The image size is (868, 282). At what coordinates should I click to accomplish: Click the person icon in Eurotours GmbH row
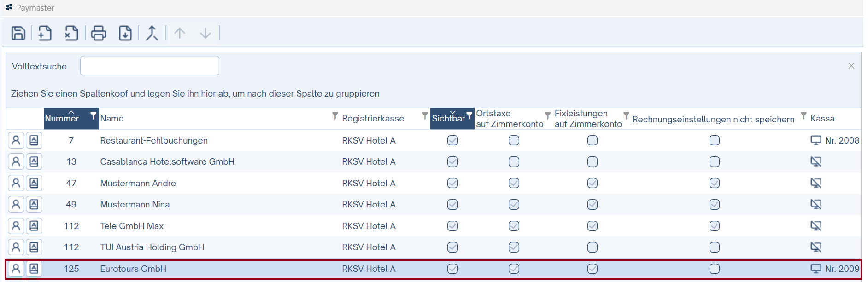tap(16, 269)
